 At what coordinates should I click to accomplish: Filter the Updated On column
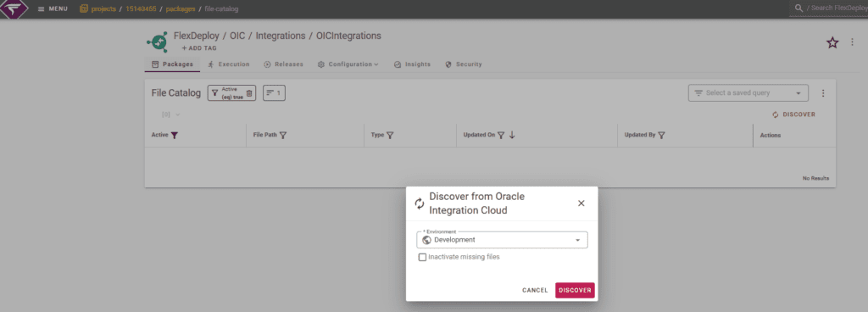(501, 135)
